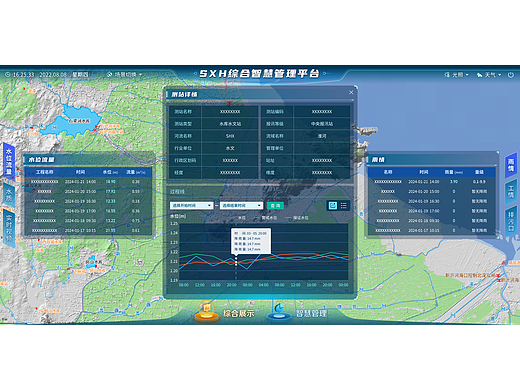Click water level value 21.55
This screenshot has height=390, width=520.
(x=110, y=230)
